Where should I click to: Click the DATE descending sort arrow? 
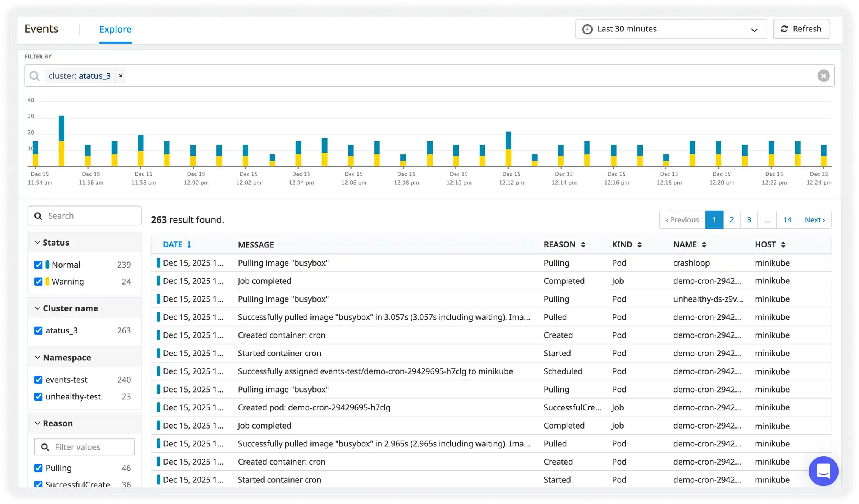tap(190, 244)
